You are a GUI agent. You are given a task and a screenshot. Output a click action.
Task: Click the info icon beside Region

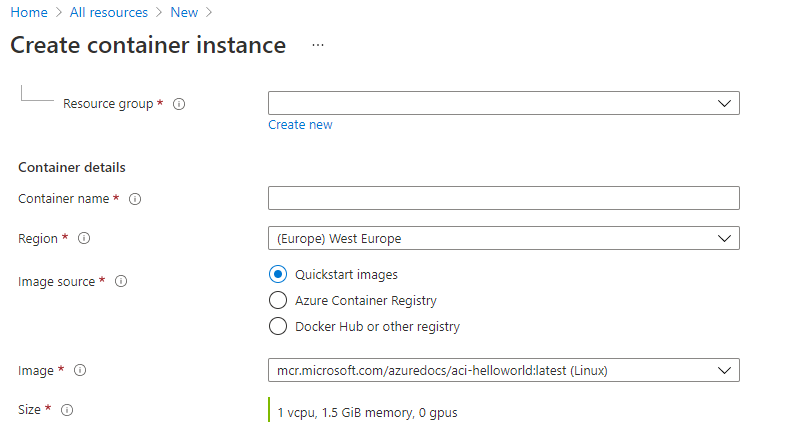(x=84, y=238)
